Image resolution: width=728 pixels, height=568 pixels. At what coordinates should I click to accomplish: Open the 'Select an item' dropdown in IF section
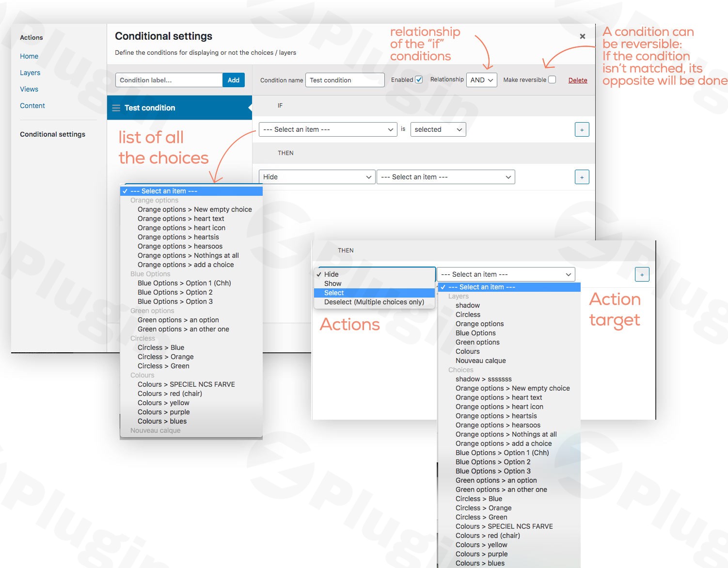(327, 129)
